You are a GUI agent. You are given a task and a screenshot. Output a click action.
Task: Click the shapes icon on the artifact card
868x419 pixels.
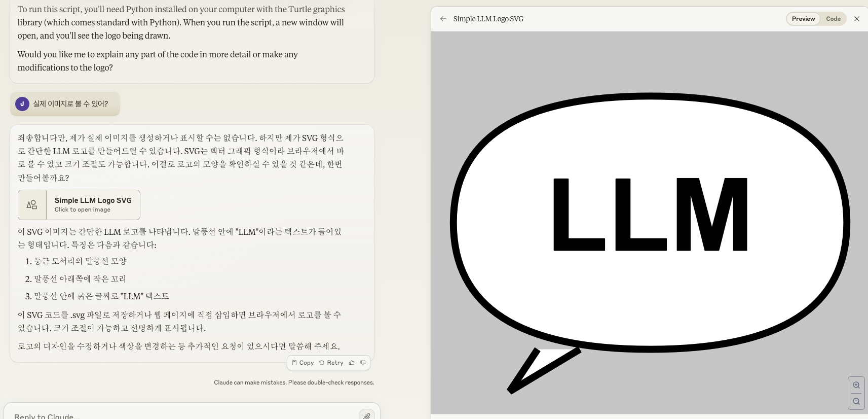pos(32,205)
